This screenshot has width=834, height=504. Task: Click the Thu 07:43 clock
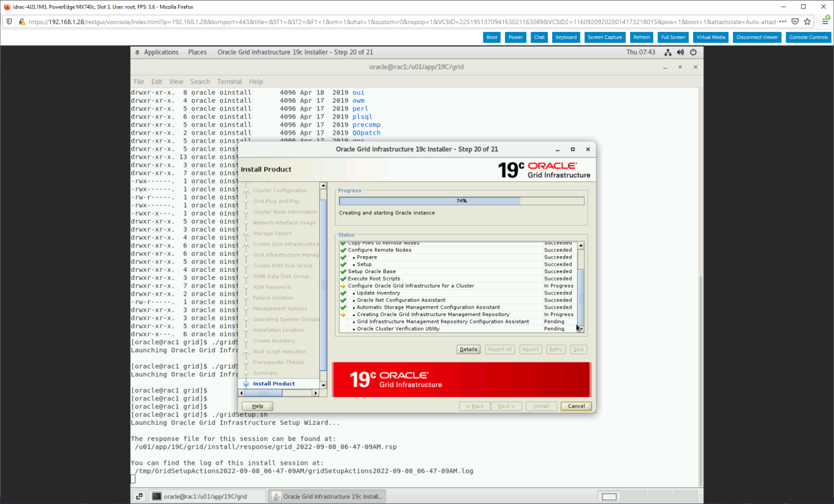pyautogui.click(x=640, y=52)
